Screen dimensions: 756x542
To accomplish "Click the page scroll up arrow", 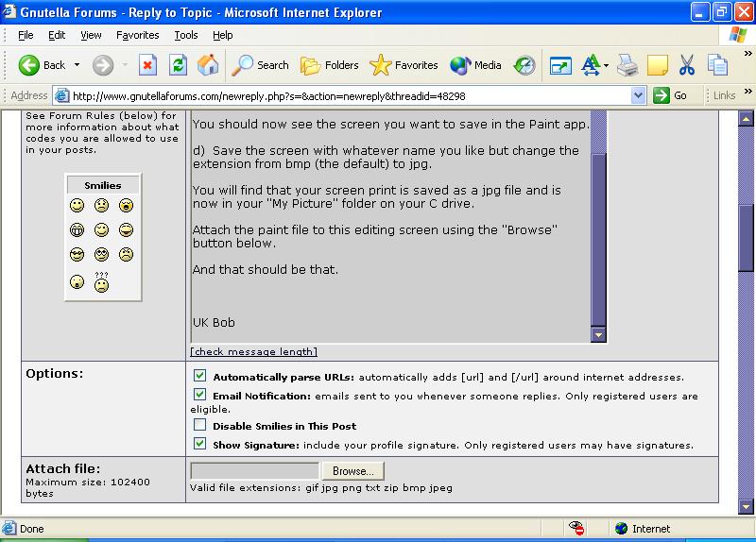I will pos(746,119).
